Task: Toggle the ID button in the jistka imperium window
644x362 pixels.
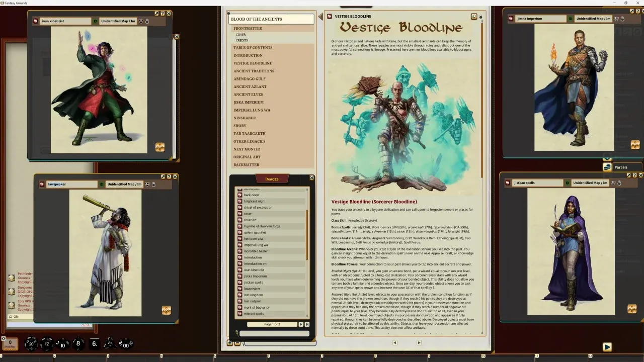Action: pyautogui.click(x=571, y=19)
